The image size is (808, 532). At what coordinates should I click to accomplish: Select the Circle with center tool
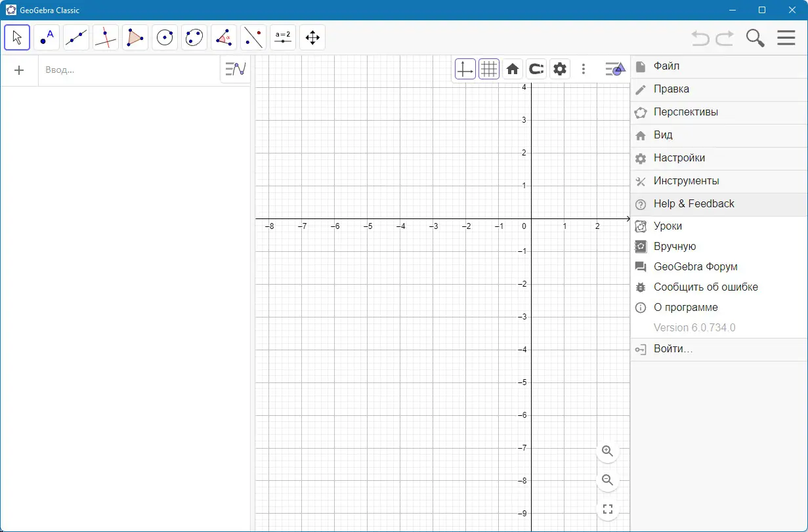165,37
